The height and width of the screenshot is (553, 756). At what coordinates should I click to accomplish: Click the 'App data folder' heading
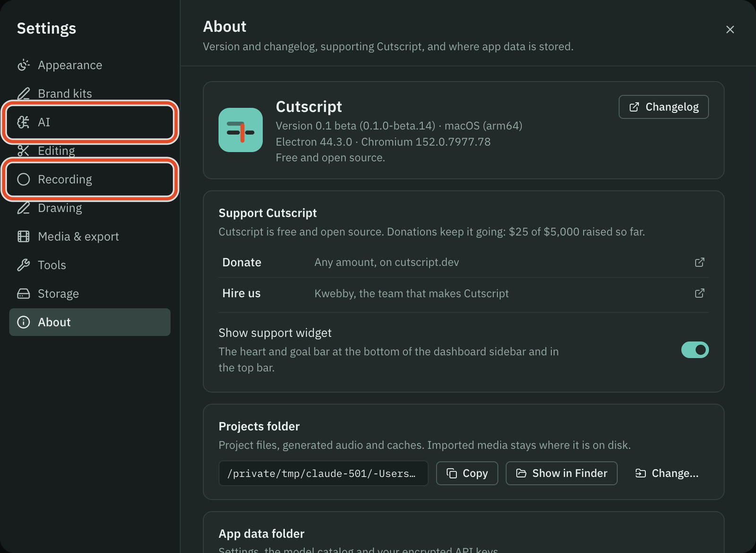coord(261,534)
